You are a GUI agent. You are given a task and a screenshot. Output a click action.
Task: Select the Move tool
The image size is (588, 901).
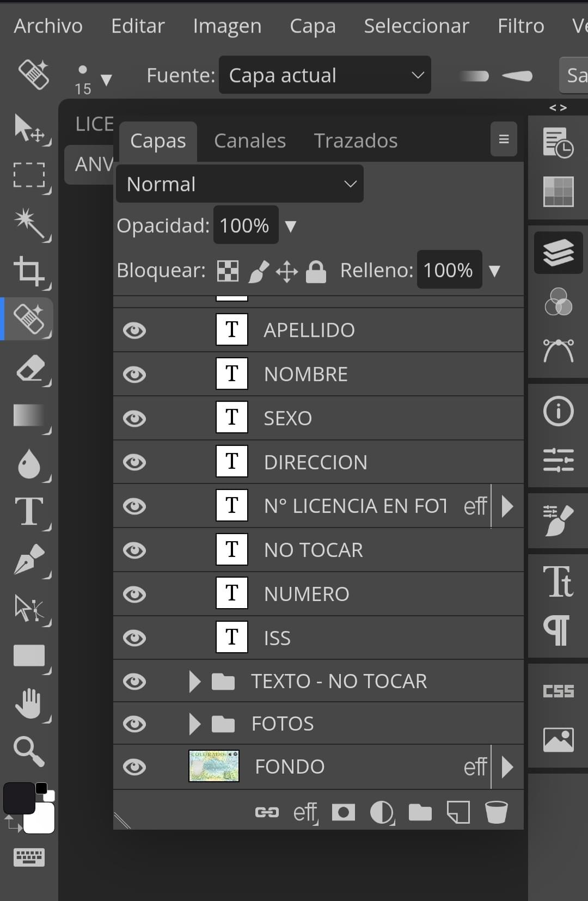point(29,129)
